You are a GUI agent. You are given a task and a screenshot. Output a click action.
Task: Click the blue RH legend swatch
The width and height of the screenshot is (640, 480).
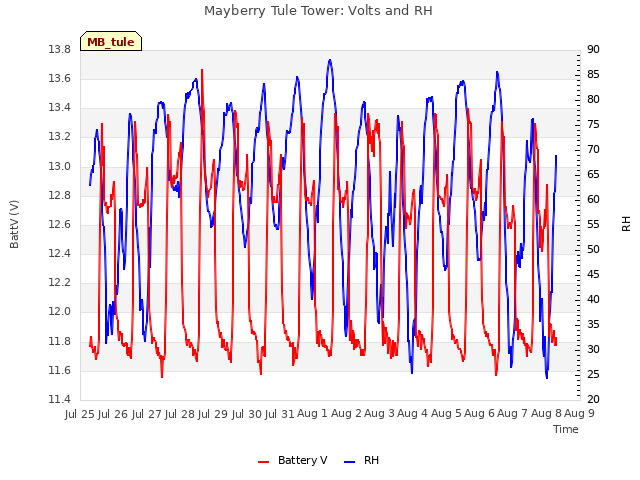(x=350, y=462)
